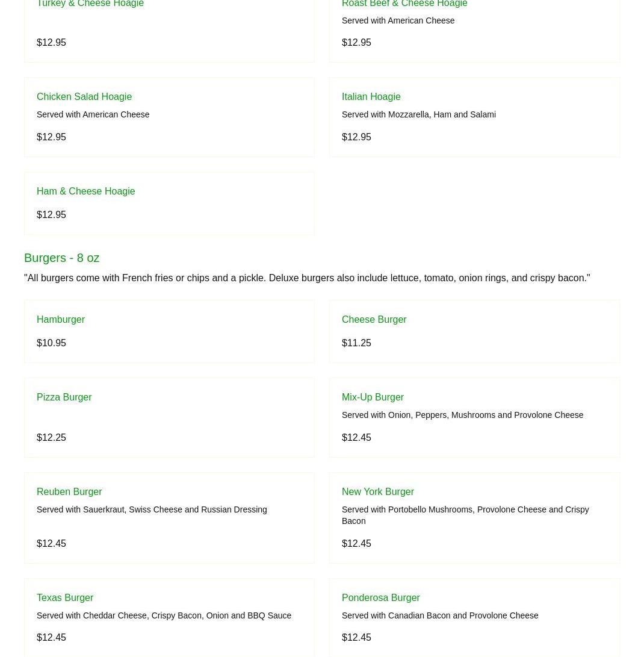Click the Chicken Salad Hoagie title

pyautogui.click(x=84, y=96)
